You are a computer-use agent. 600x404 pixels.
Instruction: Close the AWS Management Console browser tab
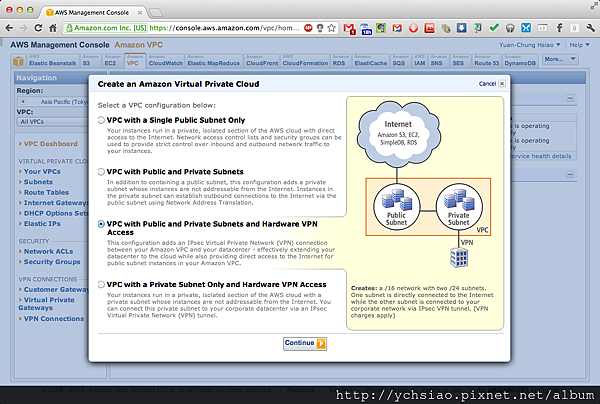140,13
